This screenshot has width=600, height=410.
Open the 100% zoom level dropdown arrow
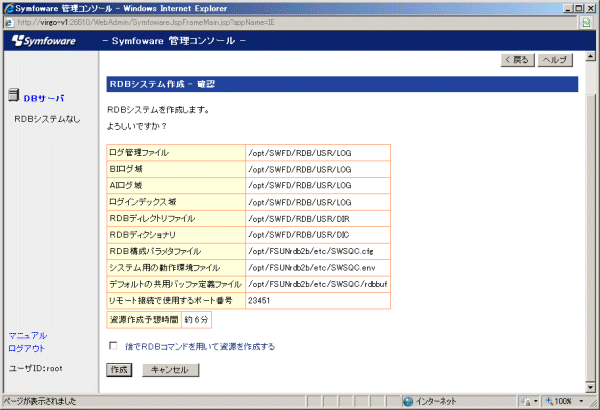point(582,401)
